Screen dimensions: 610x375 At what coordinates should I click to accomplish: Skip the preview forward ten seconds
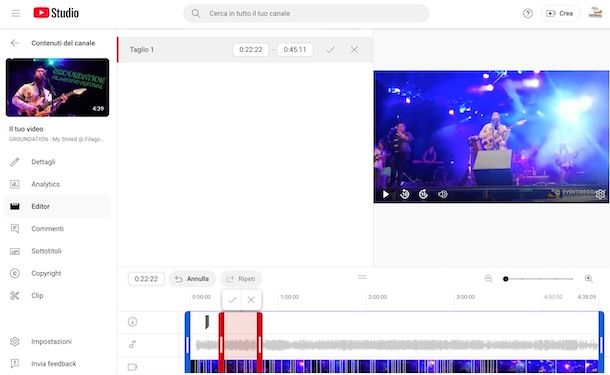point(423,194)
